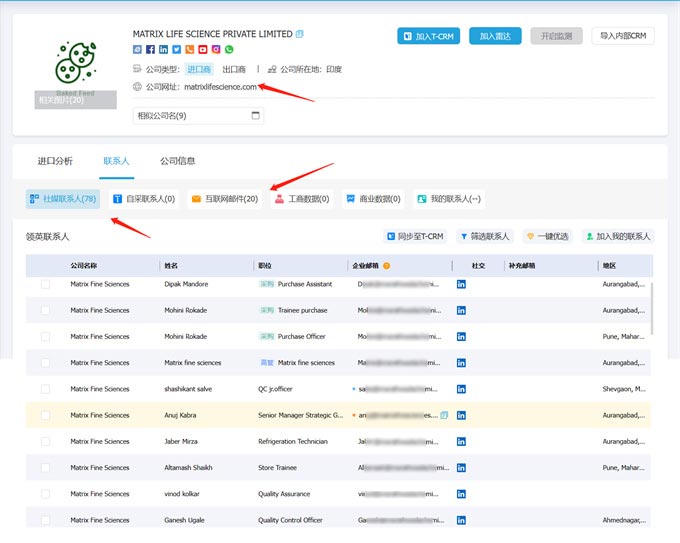Open the company's LinkedIn icon under the title
The image size is (680, 543).
[x=163, y=49]
